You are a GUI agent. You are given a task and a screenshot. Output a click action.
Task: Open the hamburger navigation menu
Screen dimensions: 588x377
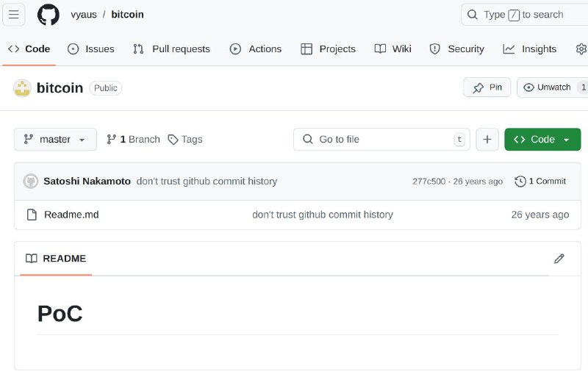[x=14, y=15]
